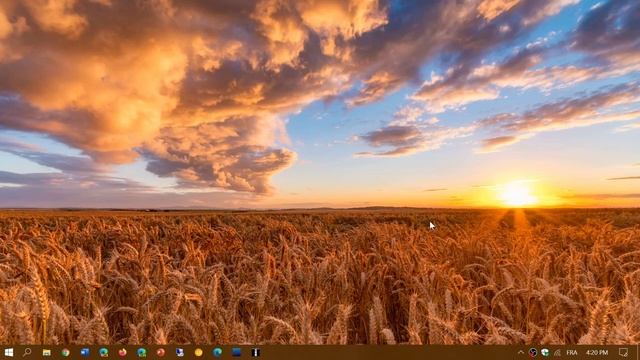The image size is (640, 360).
Task: Open the Wi-Fi network tray icon
Action: point(558,353)
